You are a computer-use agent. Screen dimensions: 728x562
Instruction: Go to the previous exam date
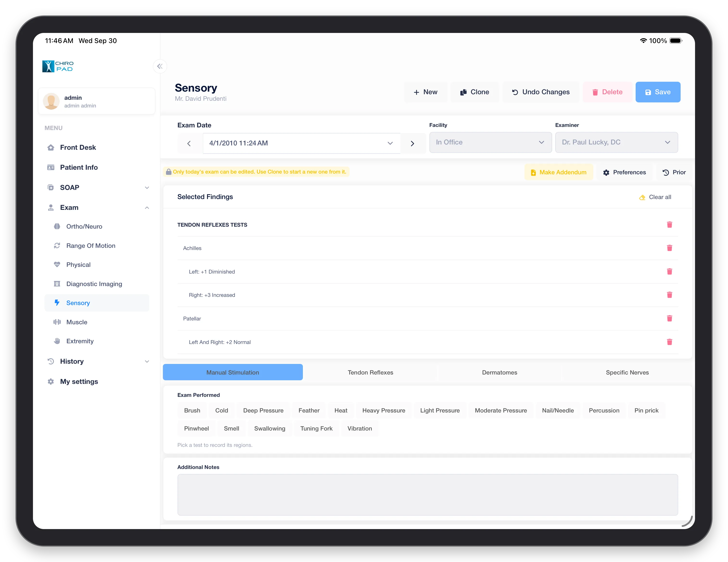point(189,143)
